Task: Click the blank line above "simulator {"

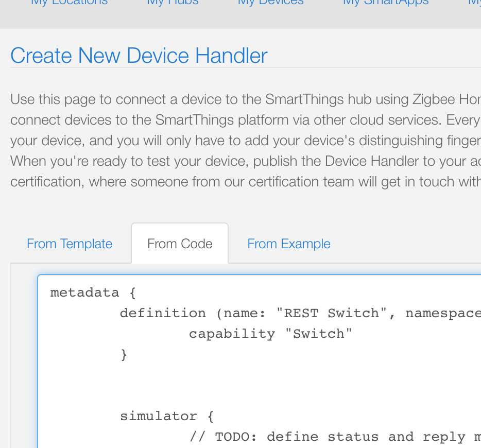Action: (206, 395)
